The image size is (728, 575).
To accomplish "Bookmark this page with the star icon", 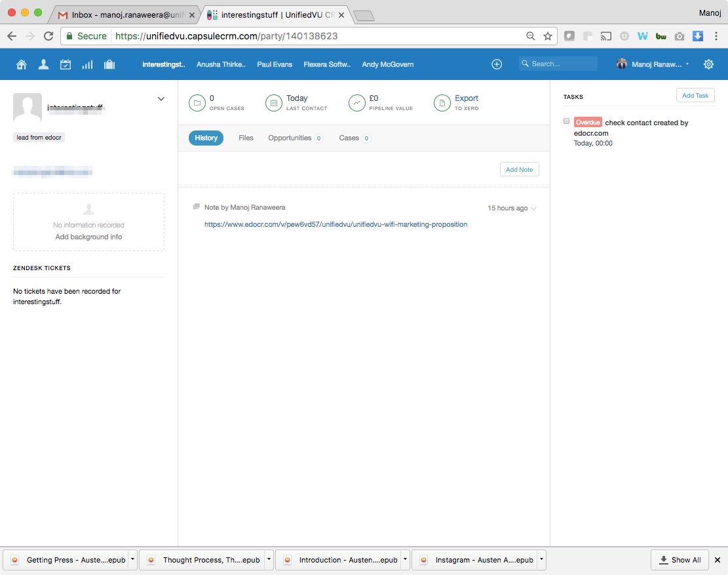I will pyautogui.click(x=548, y=36).
